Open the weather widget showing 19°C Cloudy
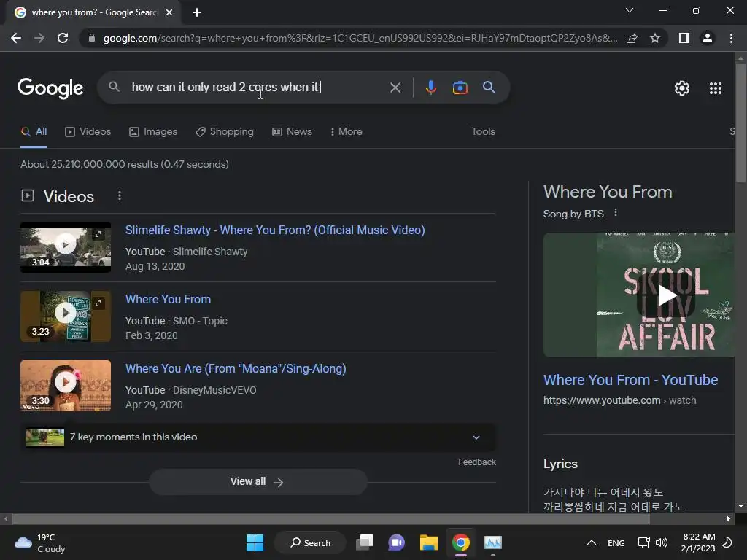Screen dimensions: 747x560 (x=40, y=542)
